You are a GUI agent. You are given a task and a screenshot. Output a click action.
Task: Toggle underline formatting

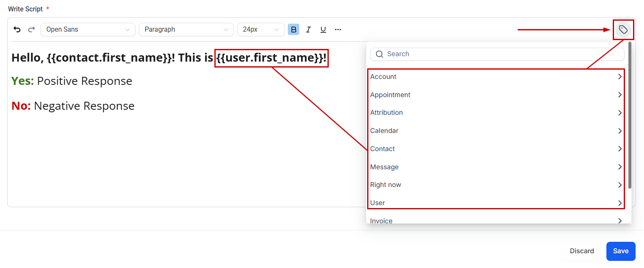[x=323, y=30]
